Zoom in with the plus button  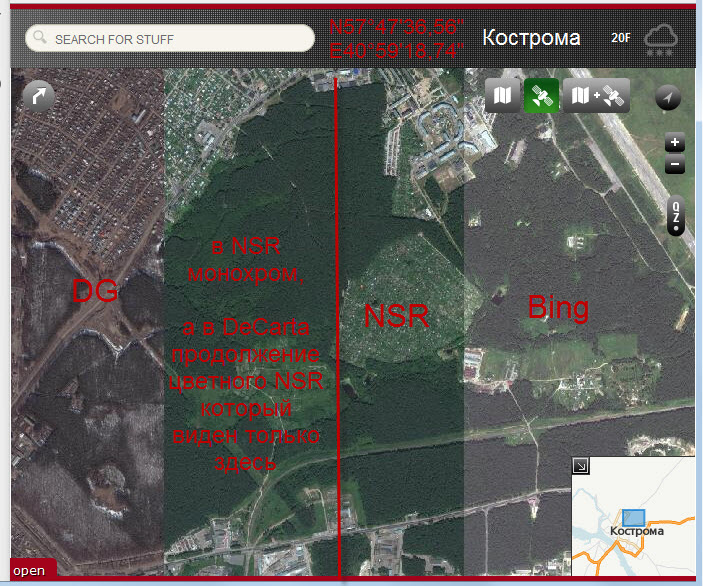coord(674,142)
